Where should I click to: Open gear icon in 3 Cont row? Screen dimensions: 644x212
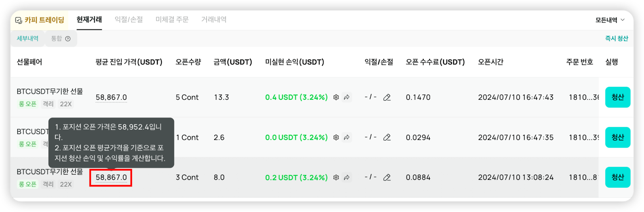[336, 177]
